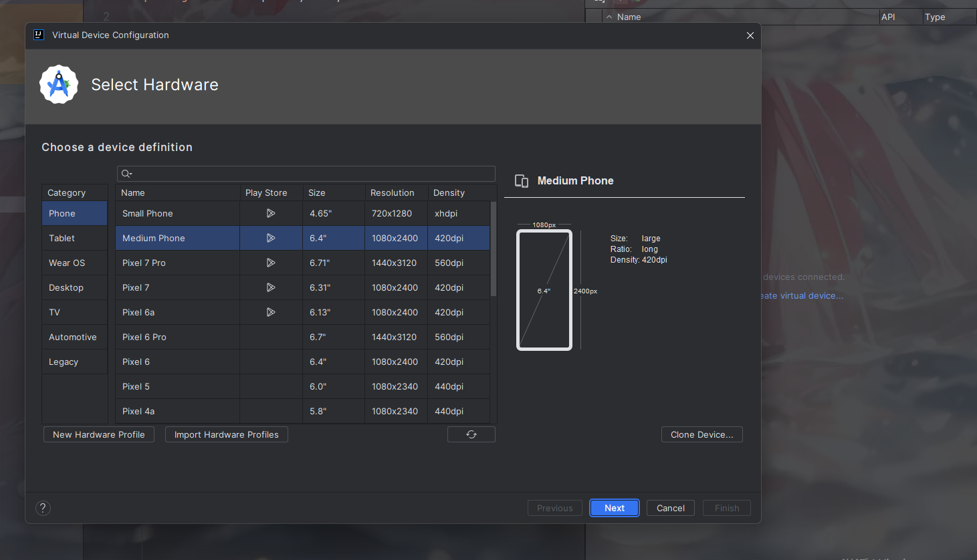977x560 pixels.
Task: Click the Previous button
Action: (555, 508)
